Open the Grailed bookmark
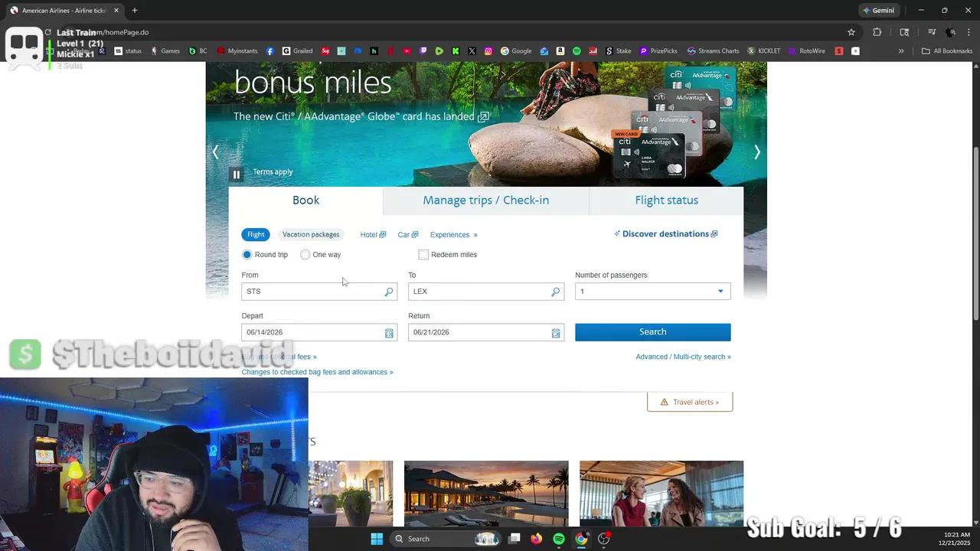 (297, 51)
